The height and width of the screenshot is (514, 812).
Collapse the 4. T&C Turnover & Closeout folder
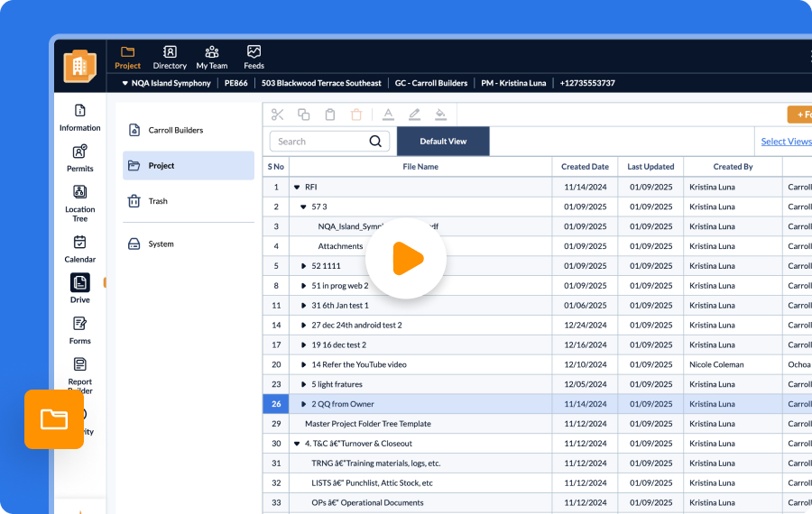coord(297,444)
